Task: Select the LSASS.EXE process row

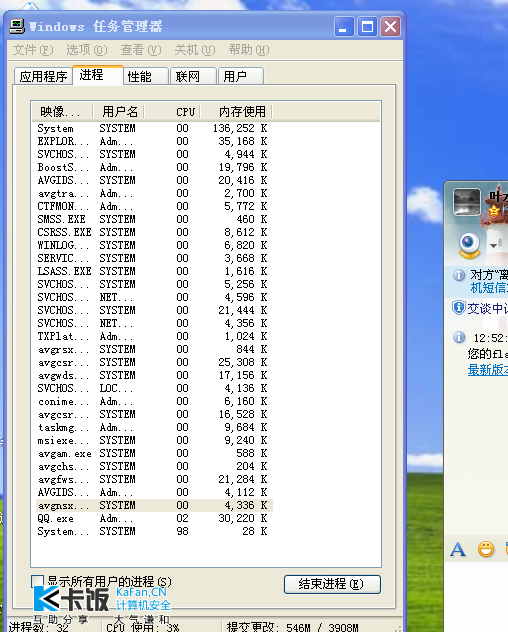Action: point(154,271)
